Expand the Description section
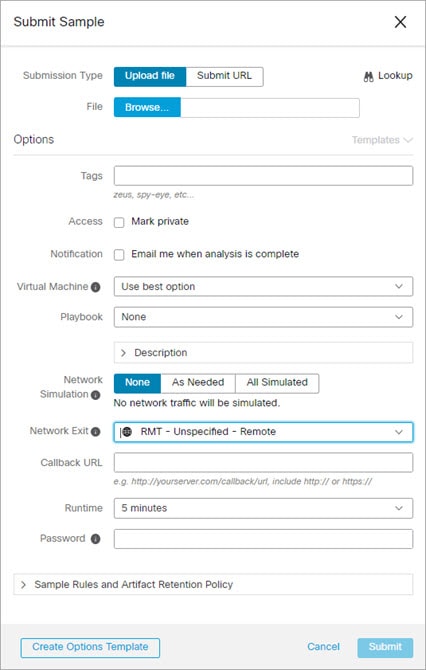The width and height of the screenshot is (426, 670). pyautogui.click(x=263, y=353)
